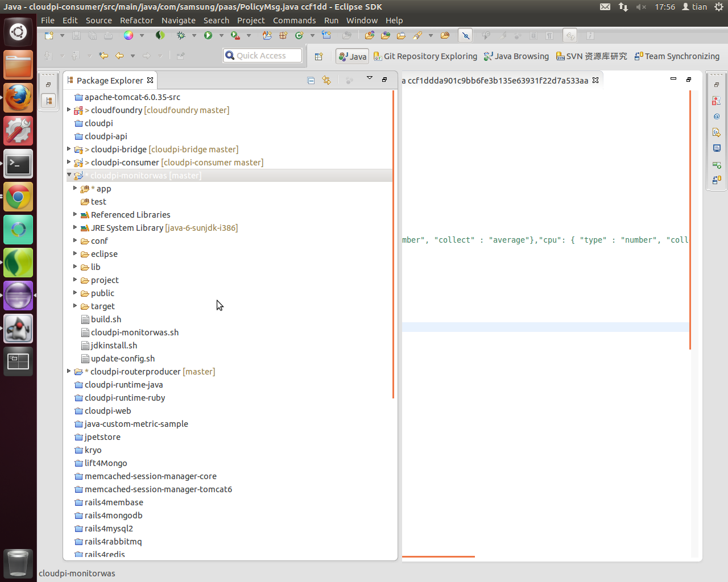Click the New file wizard toolbar icon
This screenshot has height=582, width=728.
(49, 35)
